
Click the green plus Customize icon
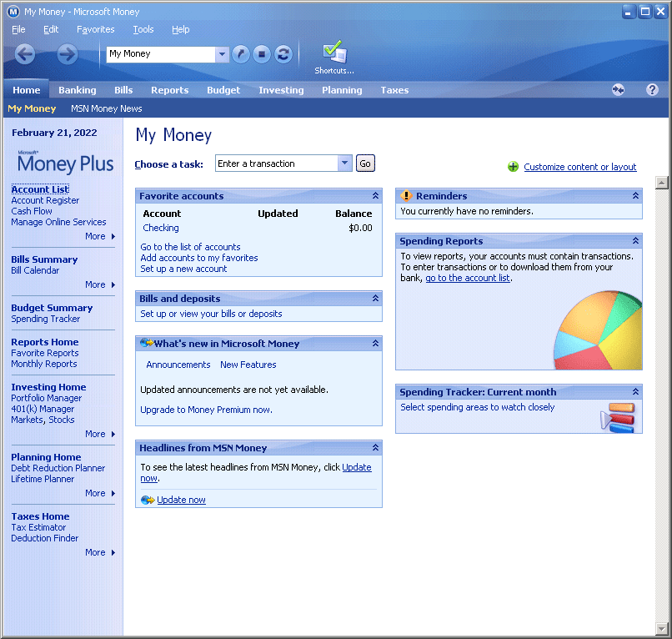[x=513, y=167]
